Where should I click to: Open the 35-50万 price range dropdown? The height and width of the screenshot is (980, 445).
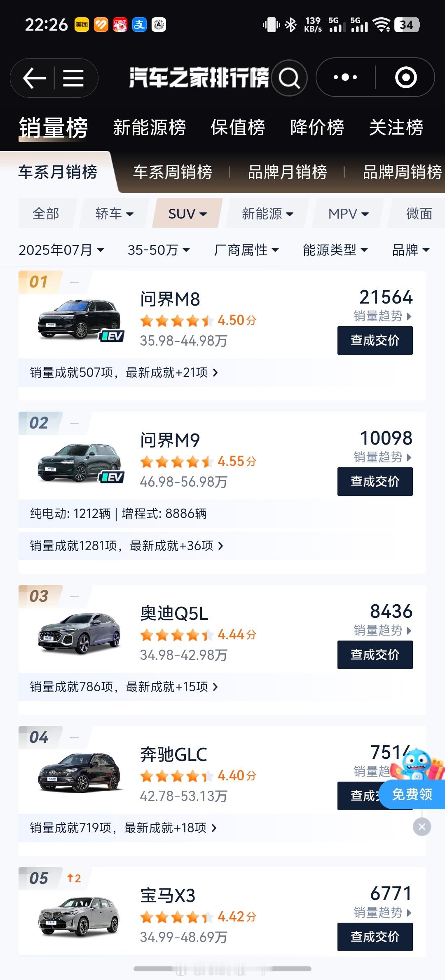(x=159, y=250)
